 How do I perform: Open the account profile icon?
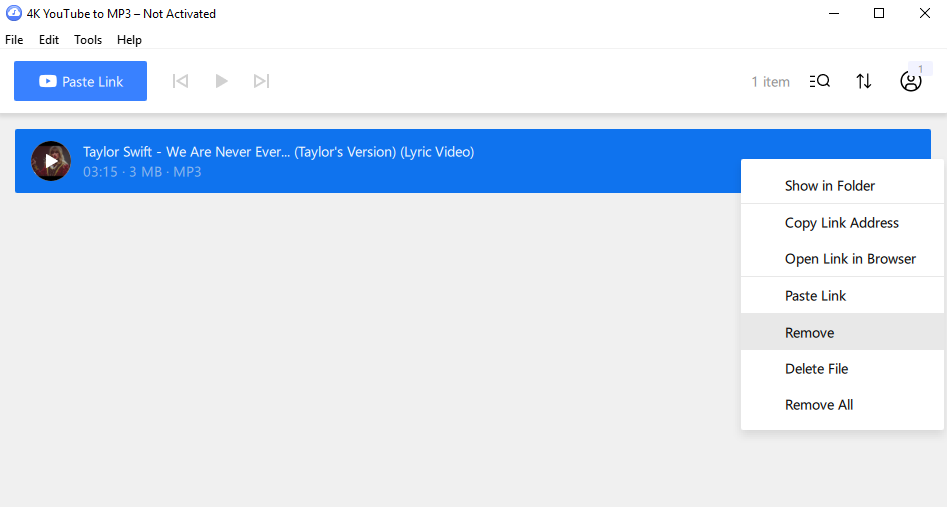pos(911,81)
